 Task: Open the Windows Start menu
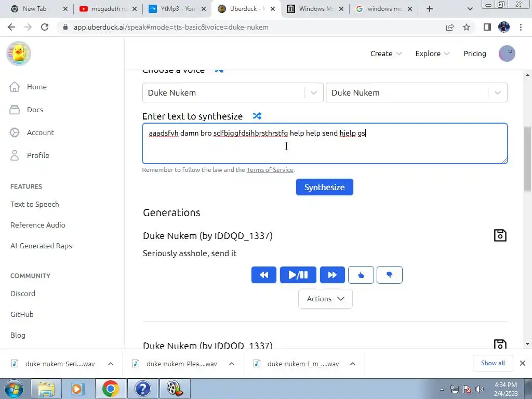point(14,389)
